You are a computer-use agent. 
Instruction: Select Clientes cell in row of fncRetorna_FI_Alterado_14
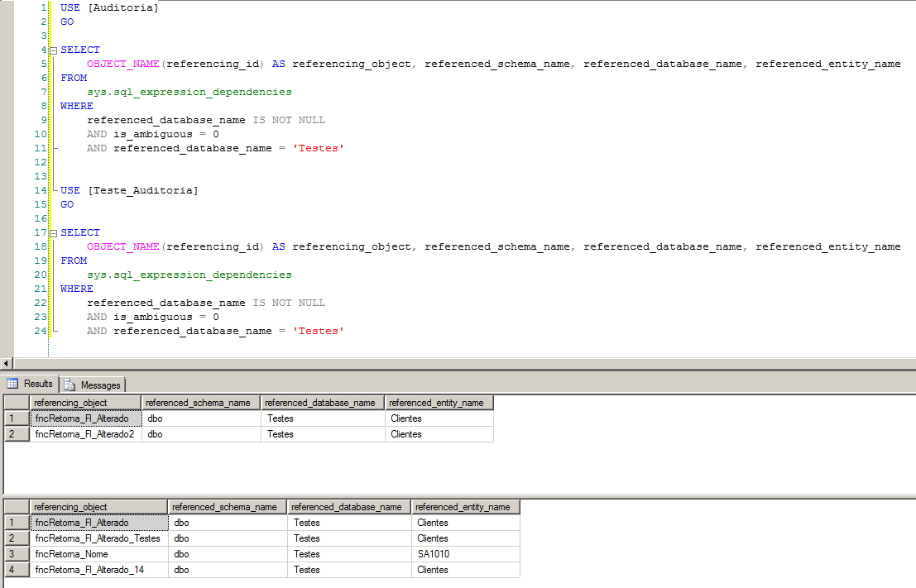(x=465, y=570)
